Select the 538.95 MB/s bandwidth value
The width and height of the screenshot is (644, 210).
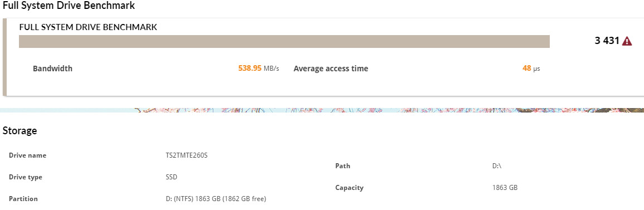pyautogui.click(x=259, y=69)
